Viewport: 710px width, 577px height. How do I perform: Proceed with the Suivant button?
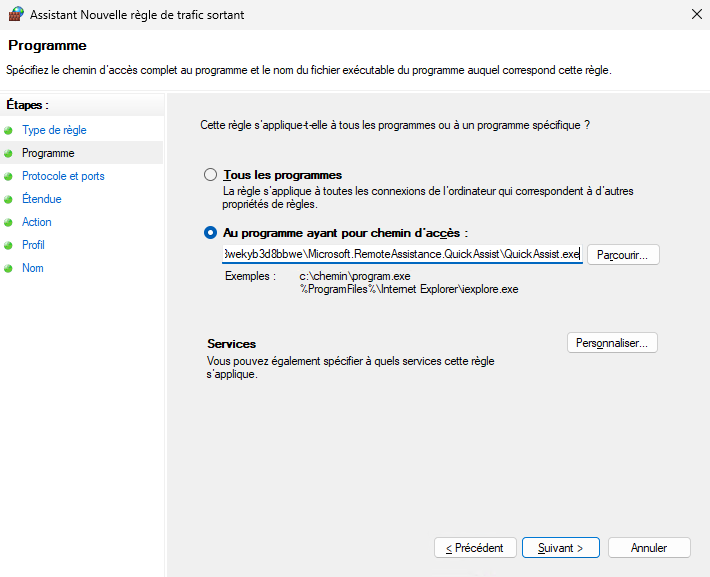point(560,548)
